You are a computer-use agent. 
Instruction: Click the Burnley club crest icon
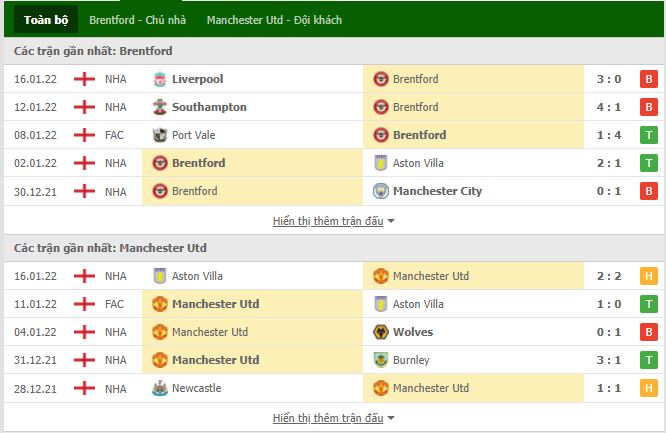click(381, 360)
